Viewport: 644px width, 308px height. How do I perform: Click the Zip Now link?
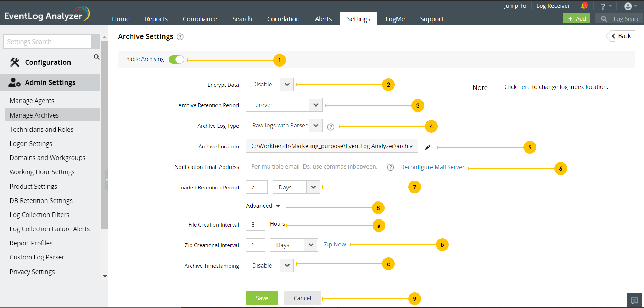point(335,244)
